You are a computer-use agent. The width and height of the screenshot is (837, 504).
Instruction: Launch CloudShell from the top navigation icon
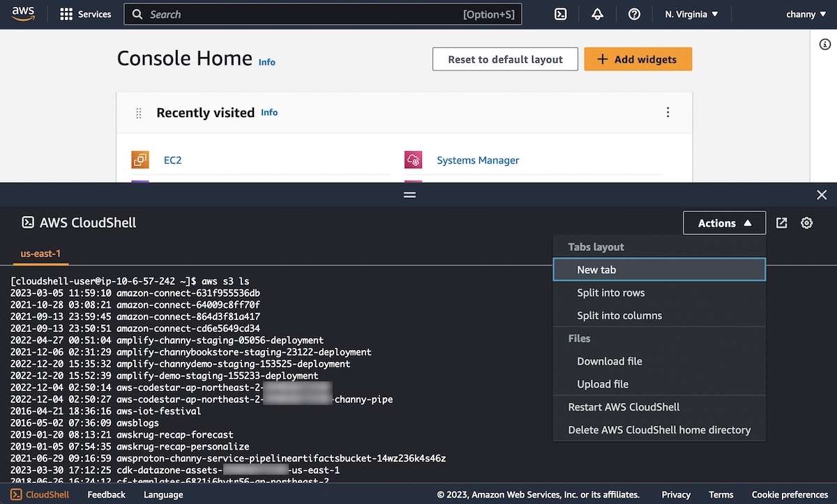[x=560, y=14]
